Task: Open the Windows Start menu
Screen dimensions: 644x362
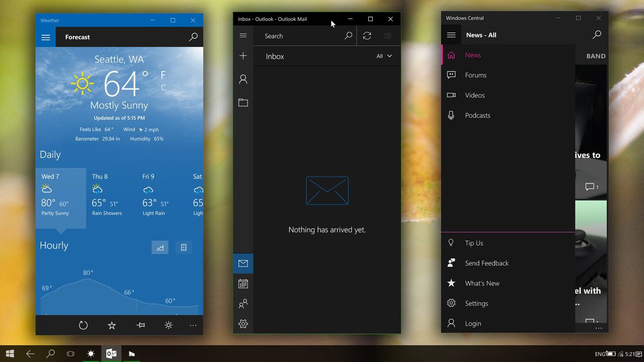Action: coord(10,354)
